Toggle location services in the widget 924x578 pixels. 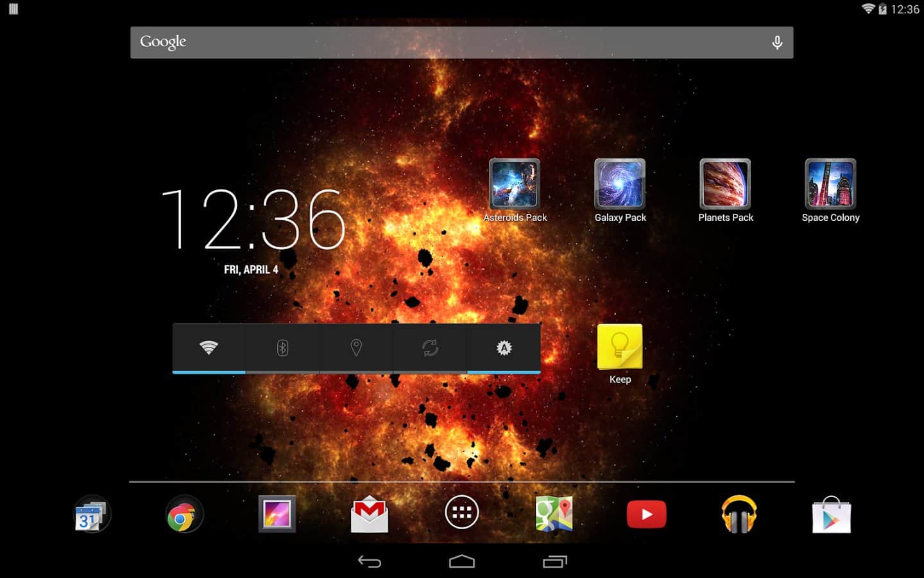click(356, 347)
